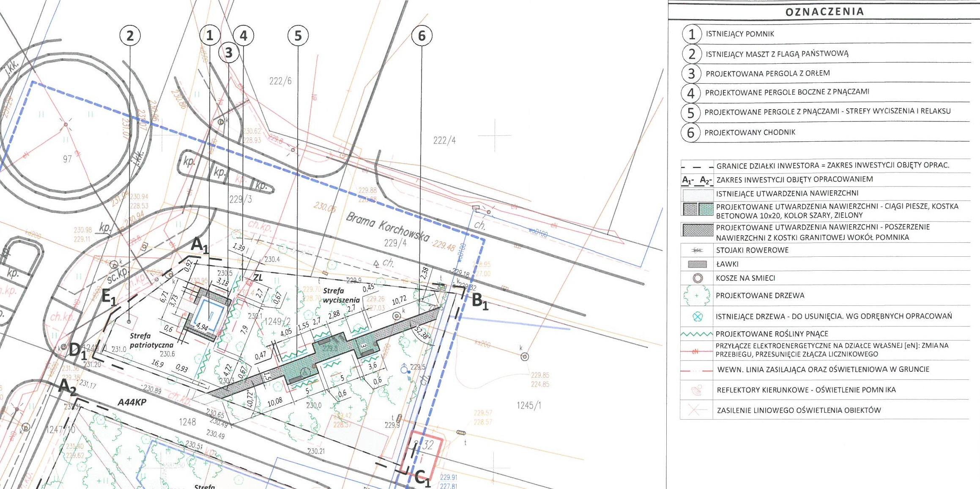This screenshot has height=489, width=980.
Task: Click the green concrete paver hatch swatch
Action: click(x=706, y=209)
